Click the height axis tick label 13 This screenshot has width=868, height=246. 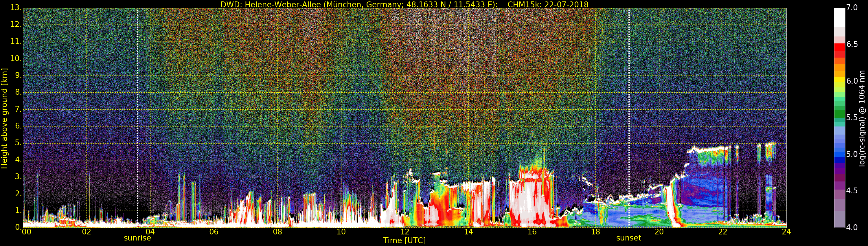16,8
